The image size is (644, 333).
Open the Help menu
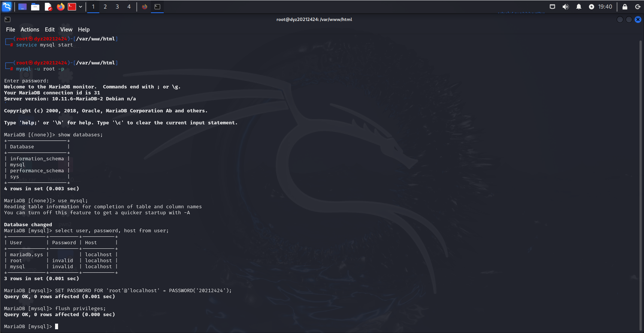(x=84, y=30)
